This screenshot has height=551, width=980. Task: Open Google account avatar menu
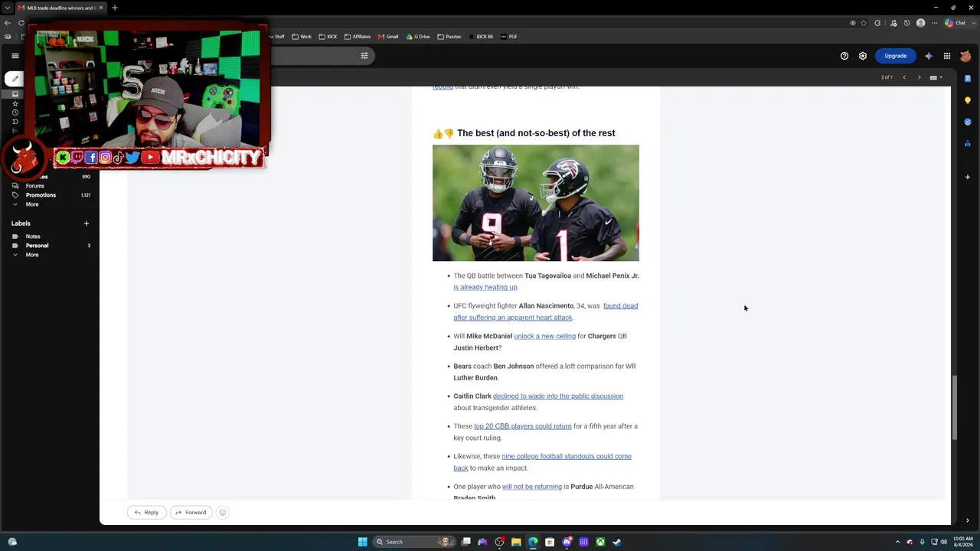click(966, 56)
